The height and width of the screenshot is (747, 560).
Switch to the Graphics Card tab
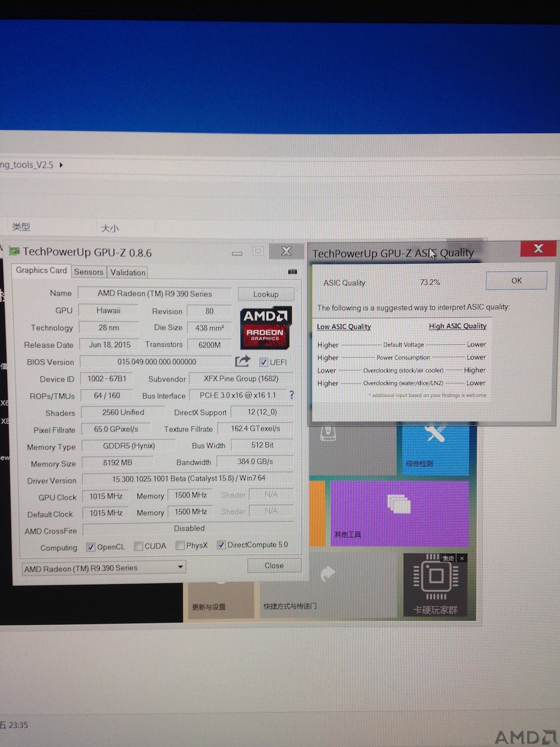tap(41, 270)
